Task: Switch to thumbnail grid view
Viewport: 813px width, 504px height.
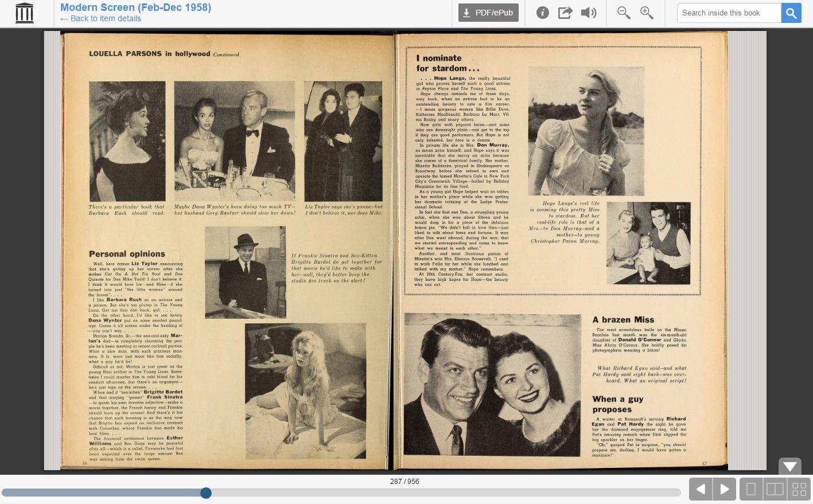Action: point(799,489)
